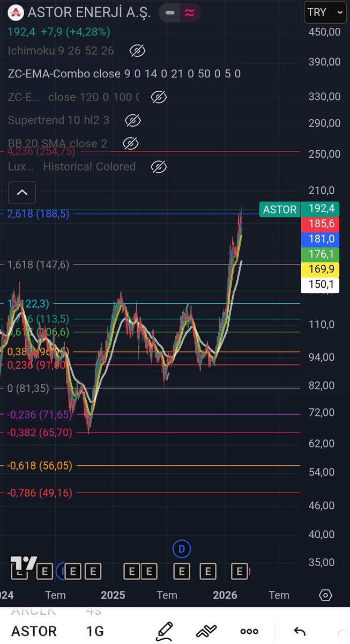Click the 2025 time axis label
The image size is (350, 644).
(113, 595)
